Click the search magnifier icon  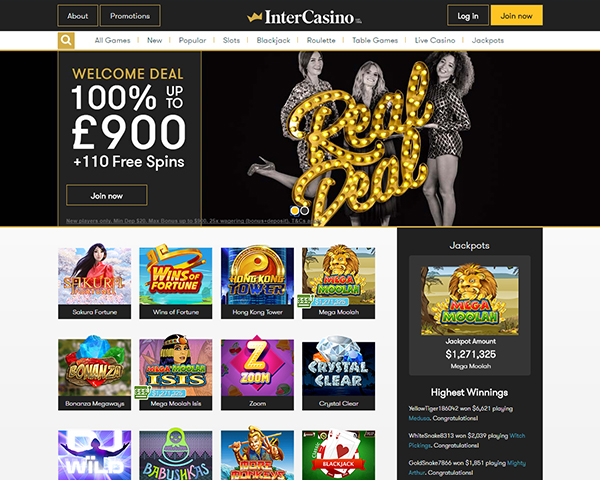(x=66, y=41)
